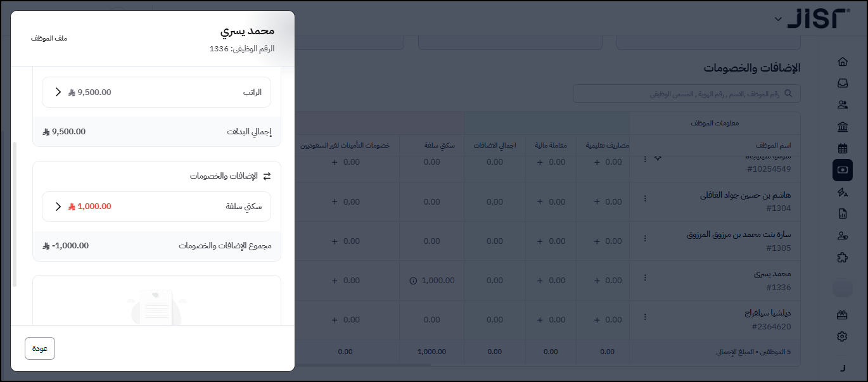Click the gift box icon in sidebar

point(842,314)
